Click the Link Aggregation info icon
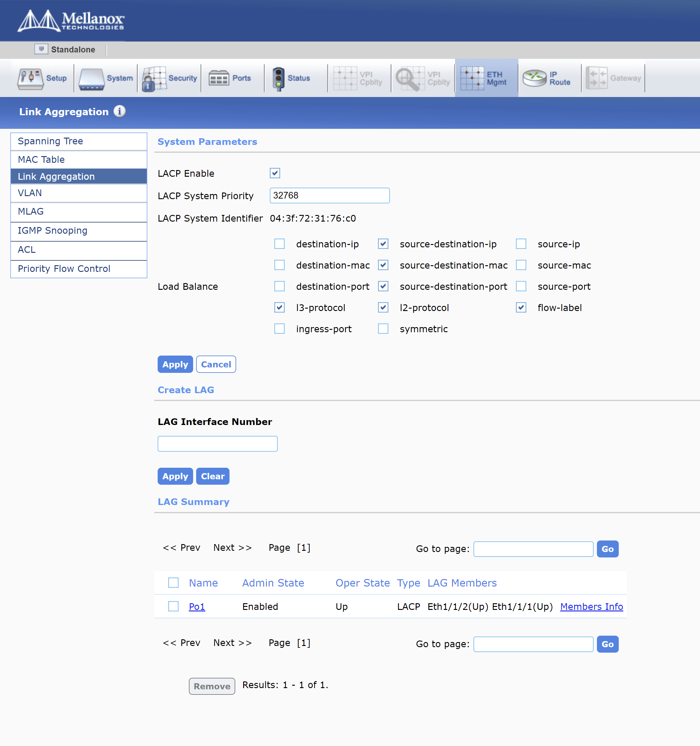This screenshot has width=700, height=746. [119, 112]
